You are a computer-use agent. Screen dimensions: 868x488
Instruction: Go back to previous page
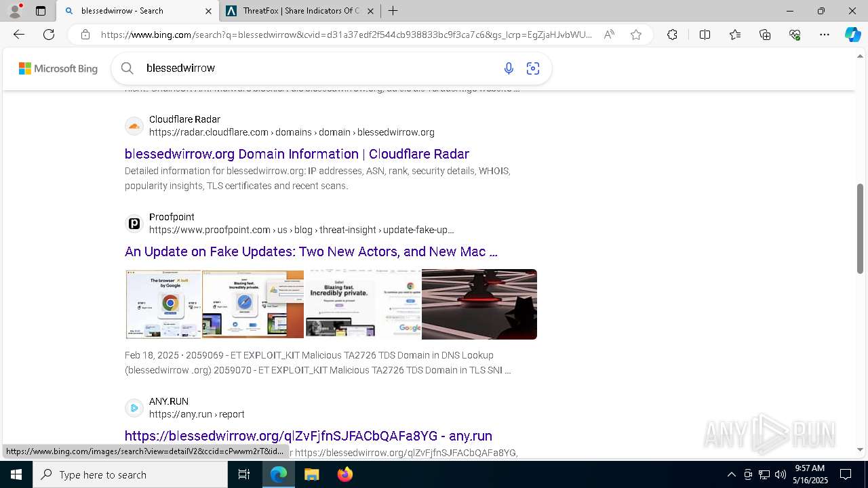pos(19,35)
